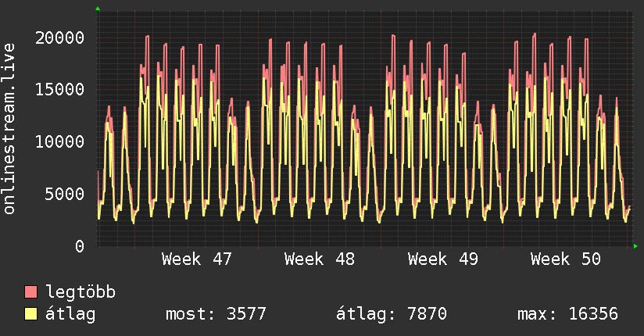The height and width of the screenshot is (336, 644).
Task: Click the 5000 y-axis tick label
Action: [x=65, y=194]
